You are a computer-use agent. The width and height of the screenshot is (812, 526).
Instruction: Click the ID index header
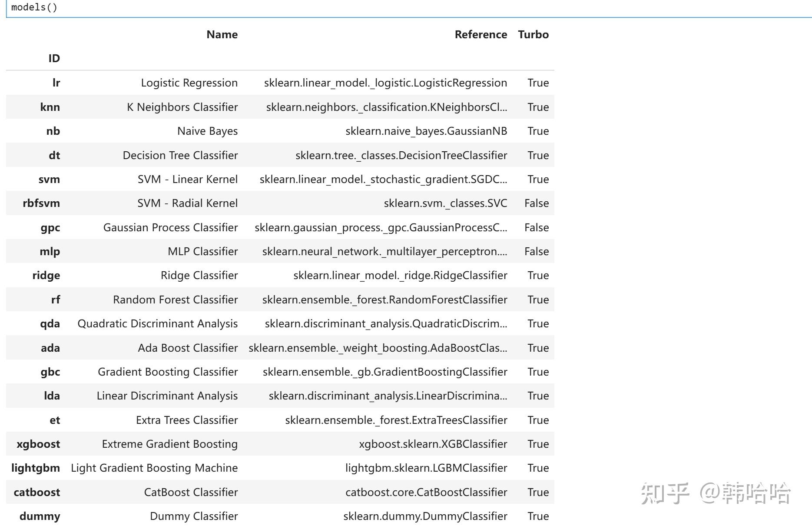coord(54,59)
